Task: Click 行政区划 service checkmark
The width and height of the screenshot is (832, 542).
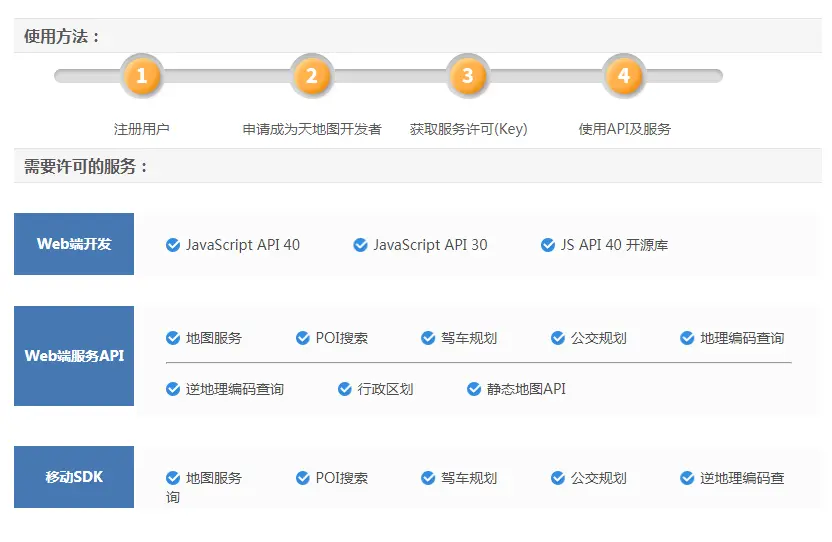Action: coord(345,389)
